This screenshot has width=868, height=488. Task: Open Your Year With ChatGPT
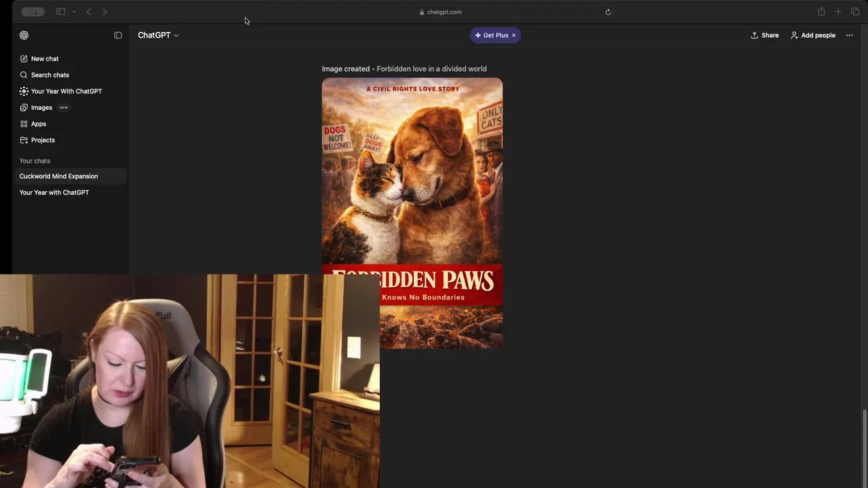pos(70,91)
